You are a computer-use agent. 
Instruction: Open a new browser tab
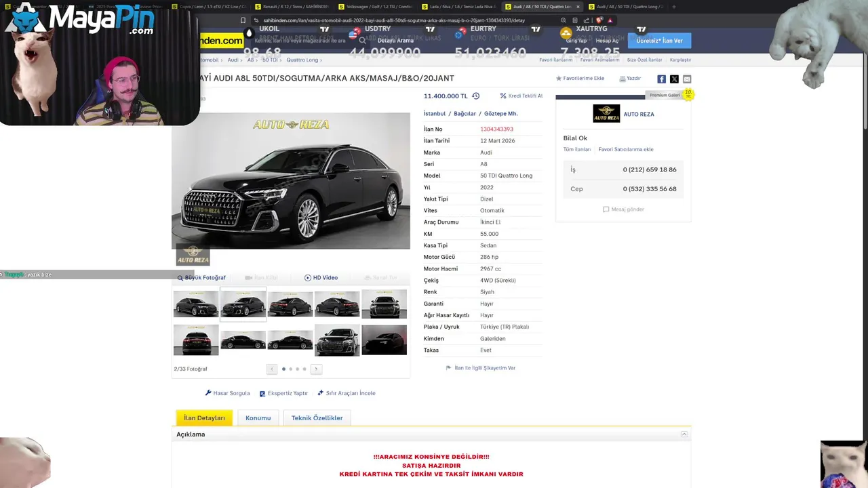point(673,6)
